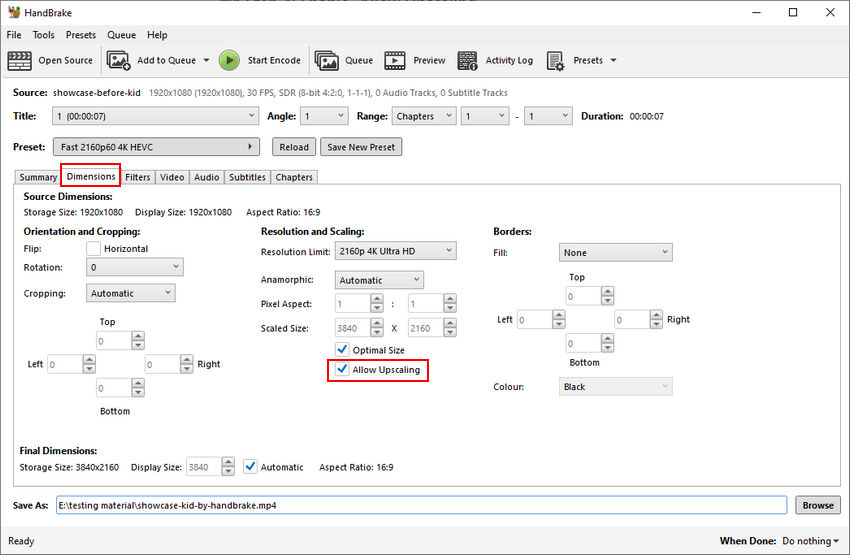Viewport: 850px width, 555px height.
Task: Click the Activity Log icon
Action: [467, 60]
